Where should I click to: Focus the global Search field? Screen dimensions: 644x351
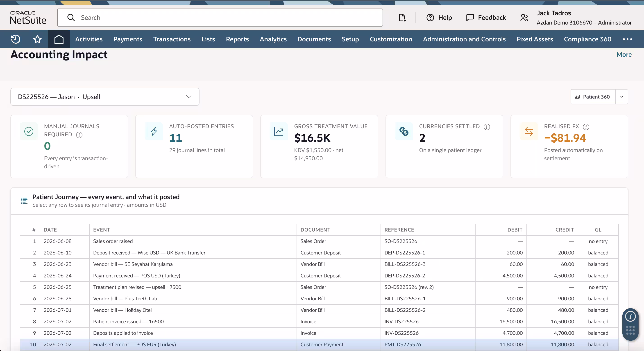[x=220, y=18]
